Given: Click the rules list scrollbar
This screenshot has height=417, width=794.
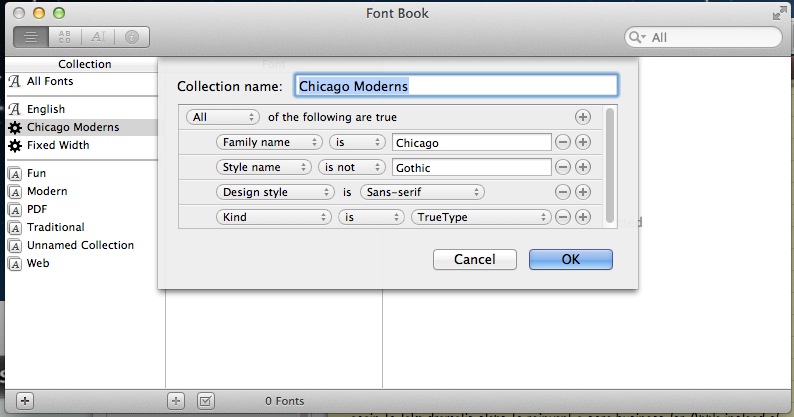Looking at the screenshot, I should 610,165.
